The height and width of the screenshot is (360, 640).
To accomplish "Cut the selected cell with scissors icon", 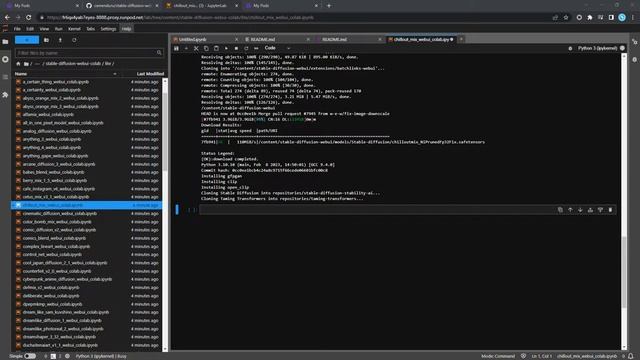I will (x=196, y=48).
